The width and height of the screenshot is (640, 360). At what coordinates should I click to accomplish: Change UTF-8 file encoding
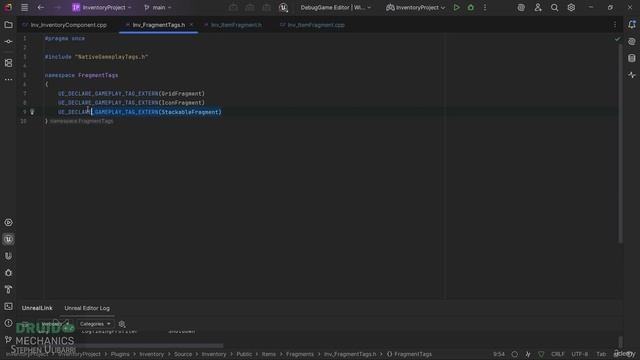click(580, 354)
